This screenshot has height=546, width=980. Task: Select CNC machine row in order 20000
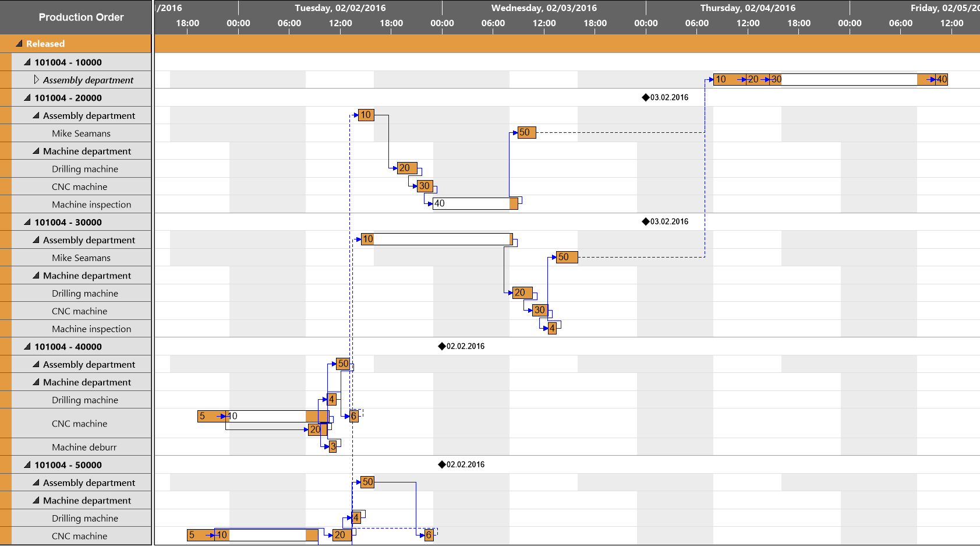(81, 186)
